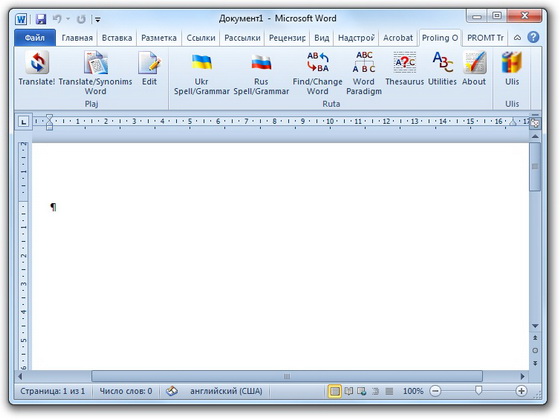
Task: Switch to the PROMT Tr tab
Action: pos(485,38)
